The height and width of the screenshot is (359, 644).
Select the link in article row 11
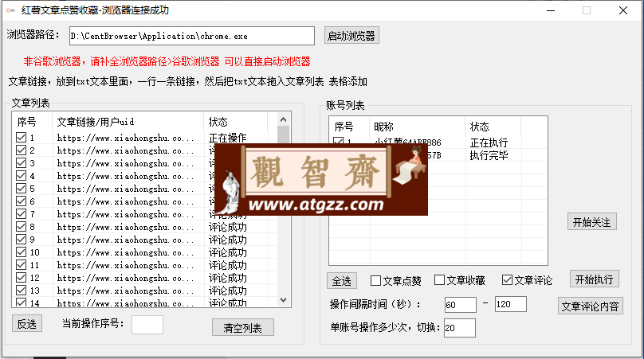pyautogui.click(x=125, y=265)
